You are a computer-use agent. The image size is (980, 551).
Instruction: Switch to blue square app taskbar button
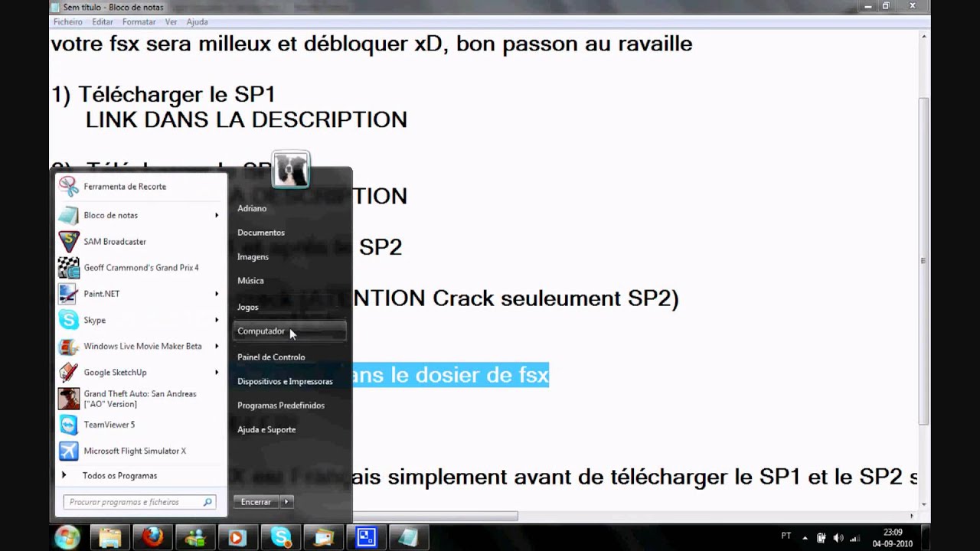tap(366, 537)
